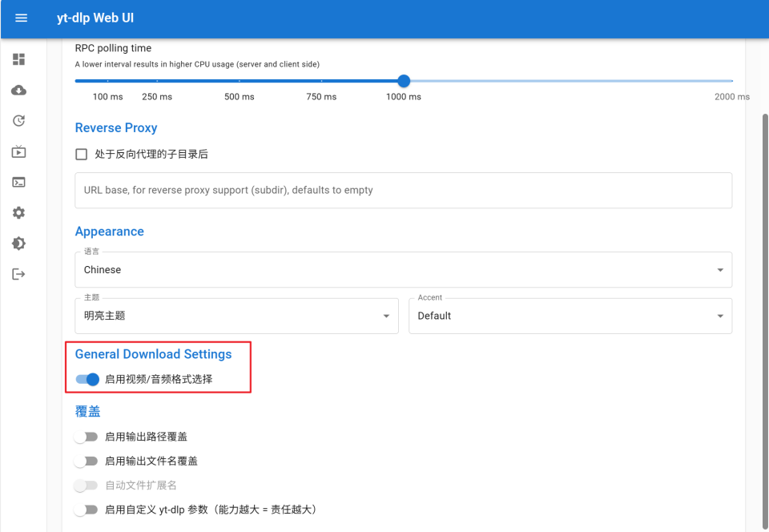769x532 pixels.
Task: Click the yt-dlp Web UI title
Action: pos(95,18)
